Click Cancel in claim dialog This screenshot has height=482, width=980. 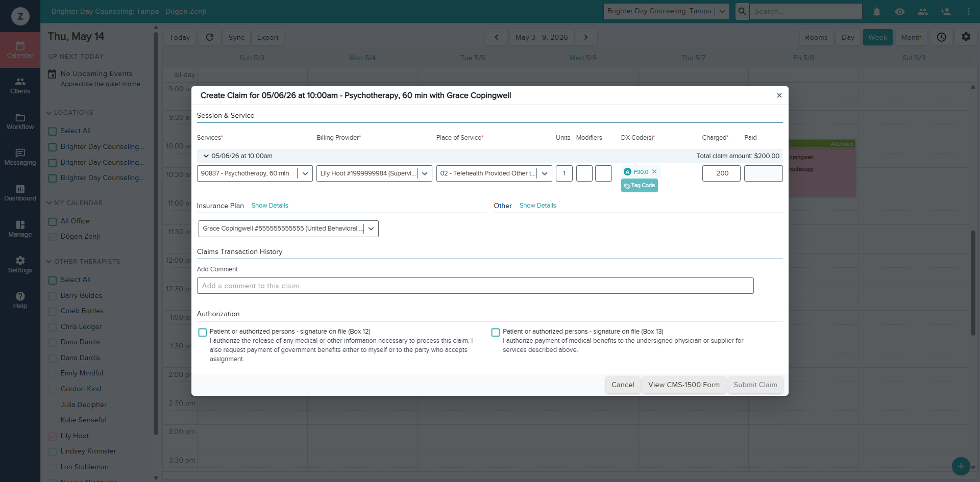(623, 385)
